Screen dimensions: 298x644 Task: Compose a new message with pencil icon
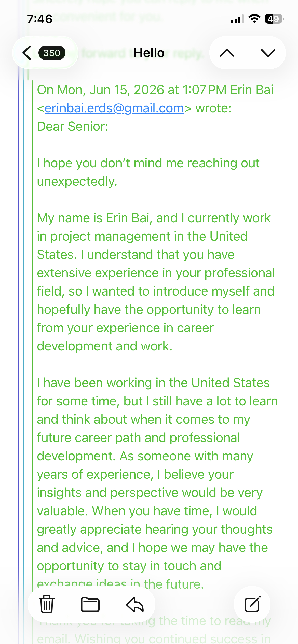pyautogui.click(x=252, y=604)
